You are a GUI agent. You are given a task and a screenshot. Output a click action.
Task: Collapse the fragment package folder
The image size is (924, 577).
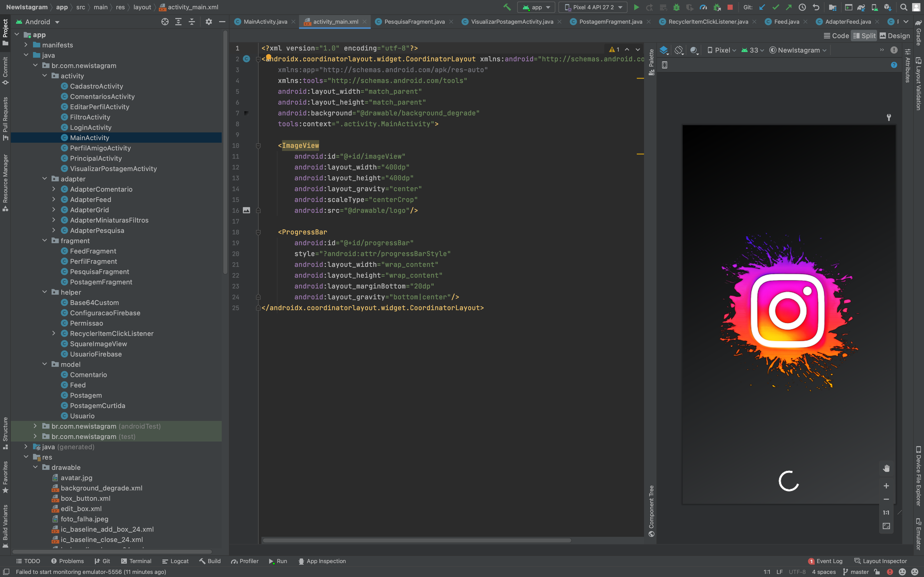point(45,240)
